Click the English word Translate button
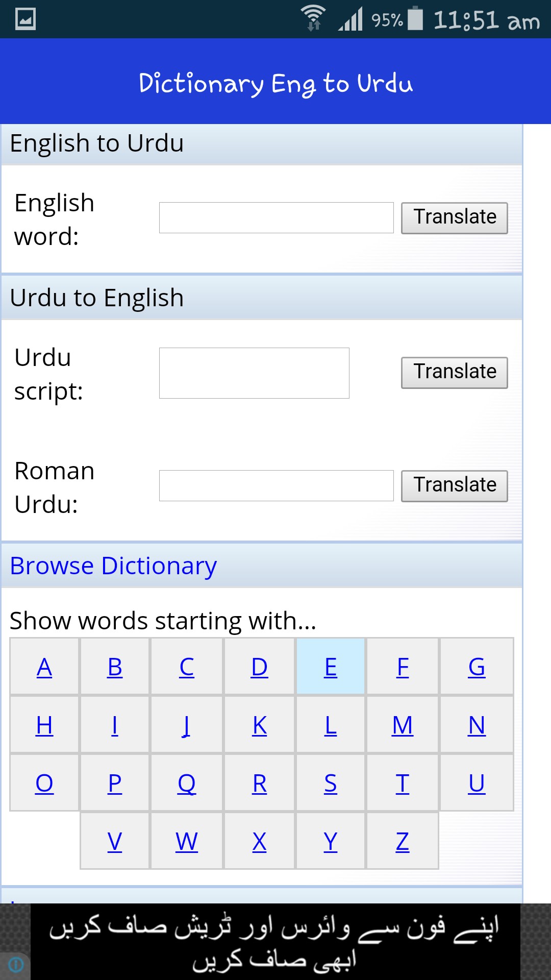The width and height of the screenshot is (551, 980). [x=454, y=218]
